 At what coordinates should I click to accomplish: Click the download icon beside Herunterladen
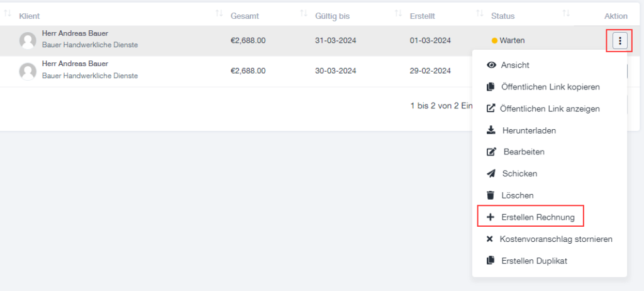click(x=491, y=130)
